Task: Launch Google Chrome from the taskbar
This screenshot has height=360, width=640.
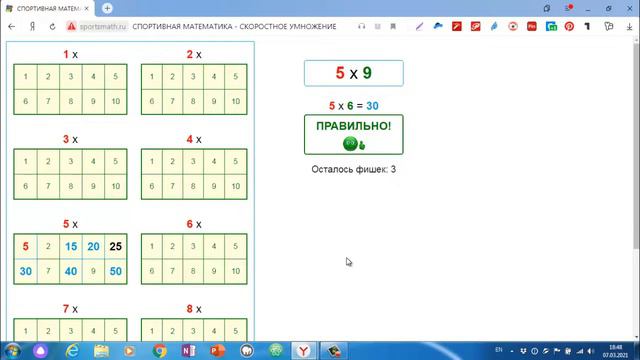Action: point(160,351)
